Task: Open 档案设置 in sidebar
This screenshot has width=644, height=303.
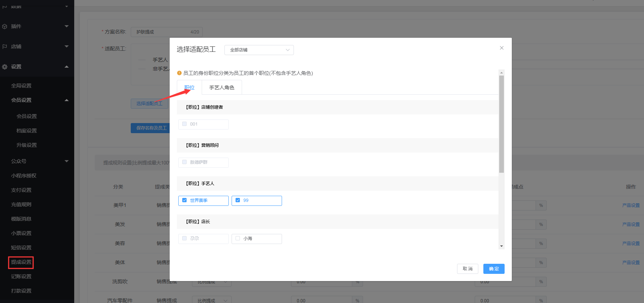Action: pyautogui.click(x=27, y=131)
